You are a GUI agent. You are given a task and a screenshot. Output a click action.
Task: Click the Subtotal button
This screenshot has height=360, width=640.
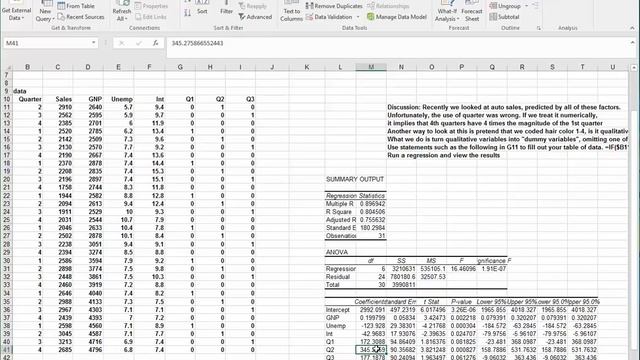point(504,17)
